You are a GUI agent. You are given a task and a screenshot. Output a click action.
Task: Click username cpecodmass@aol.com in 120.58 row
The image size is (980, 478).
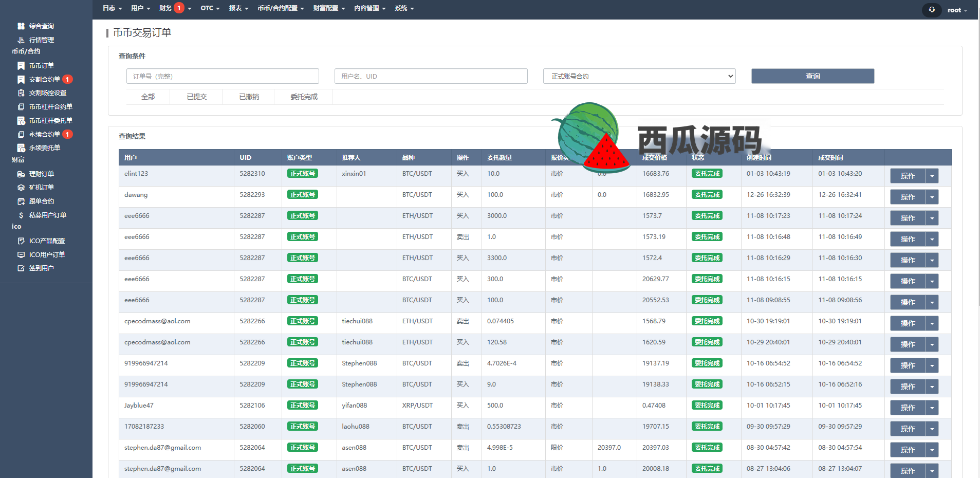click(x=157, y=342)
